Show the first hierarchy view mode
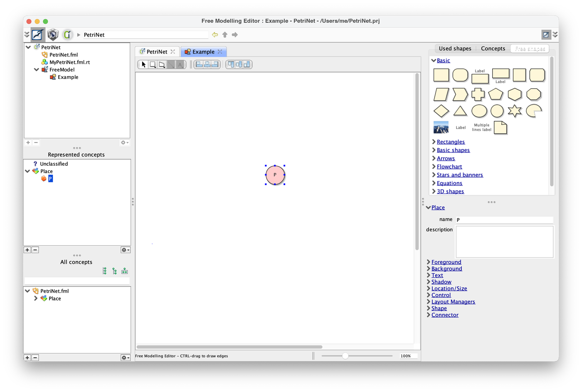This screenshot has height=392, width=582. point(105,271)
